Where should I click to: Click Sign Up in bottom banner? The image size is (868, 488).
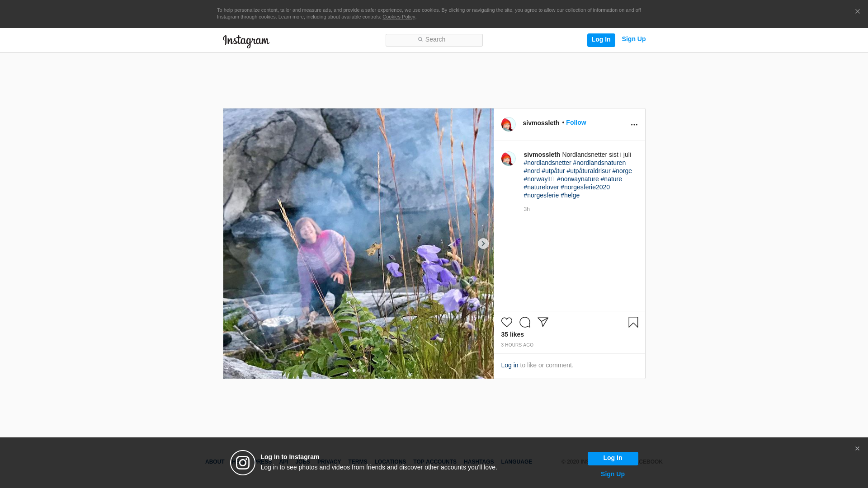tap(613, 474)
